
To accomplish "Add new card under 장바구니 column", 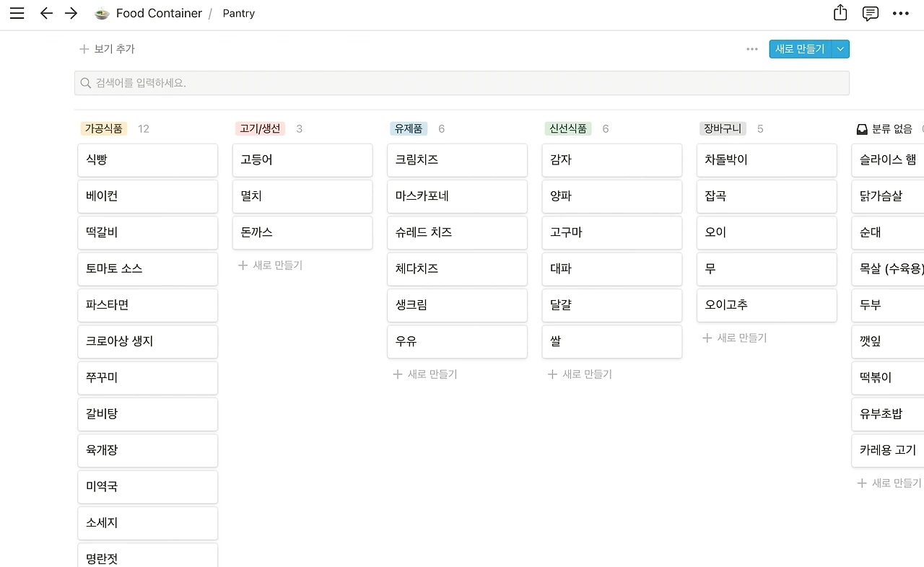I will click(735, 338).
